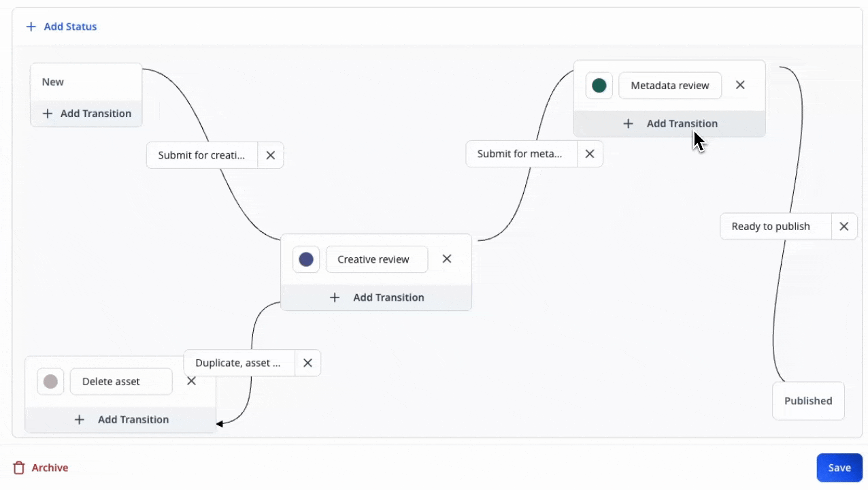This screenshot has height=490, width=868.
Task: Click the Add Status link
Action: (61, 27)
